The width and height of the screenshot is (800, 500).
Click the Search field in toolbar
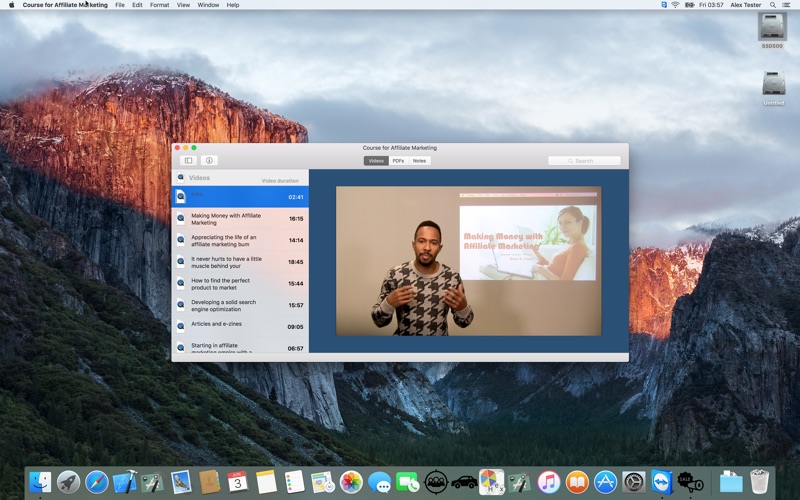click(584, 160)
